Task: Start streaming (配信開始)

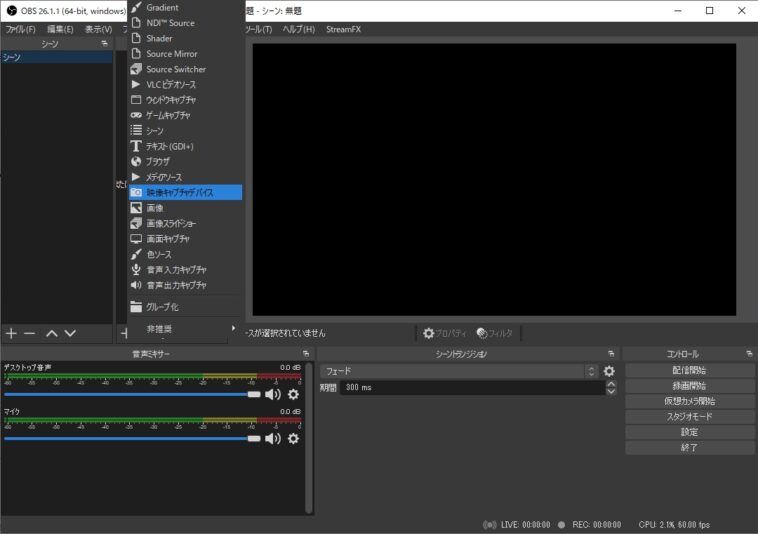Action: tap(689, 370)
